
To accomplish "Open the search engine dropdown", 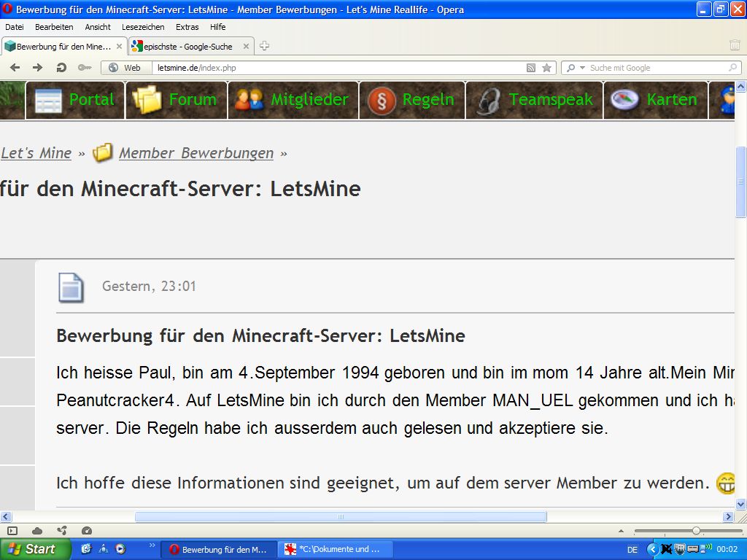I will point(575,68).
